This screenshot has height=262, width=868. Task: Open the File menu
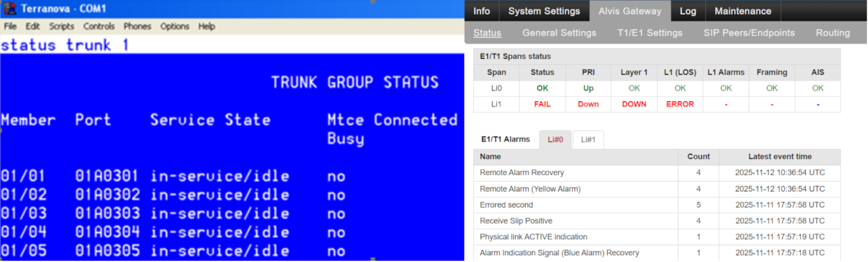10,27
